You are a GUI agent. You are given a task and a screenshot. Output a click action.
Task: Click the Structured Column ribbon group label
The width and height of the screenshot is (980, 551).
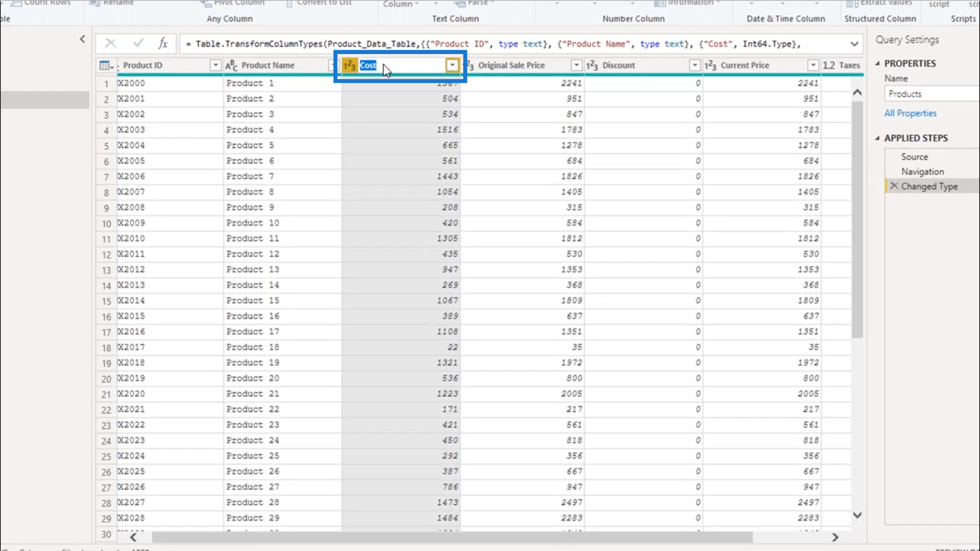880,18
